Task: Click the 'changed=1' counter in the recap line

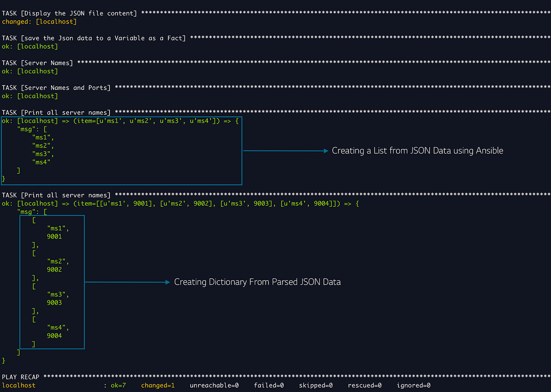Action: [x=158, y=385]
